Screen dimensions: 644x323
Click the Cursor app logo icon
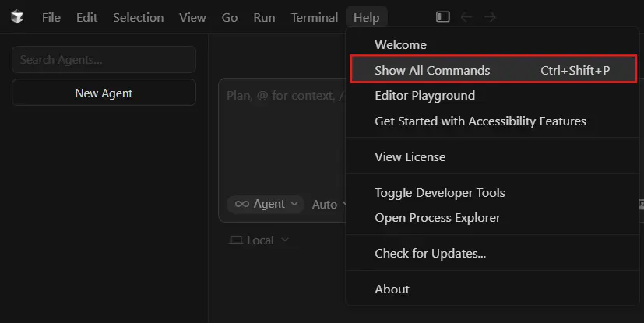click(17, 17)
